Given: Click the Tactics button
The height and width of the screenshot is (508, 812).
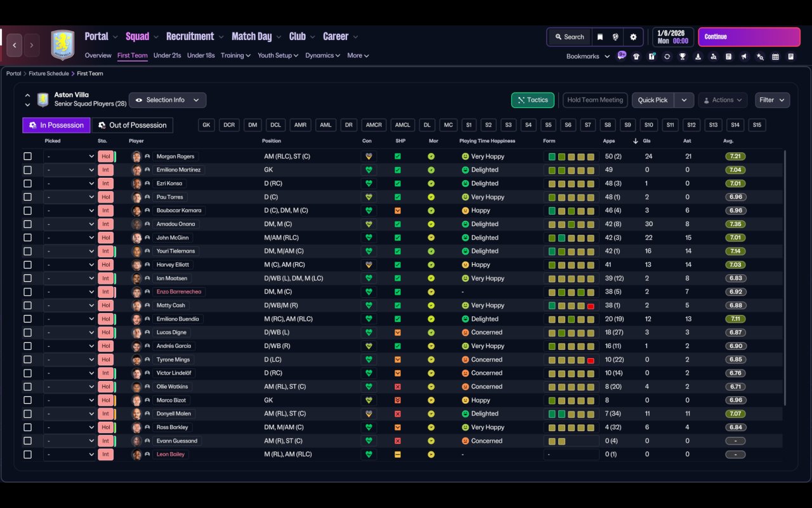Looking at the screenshot, I should point(532,100).
